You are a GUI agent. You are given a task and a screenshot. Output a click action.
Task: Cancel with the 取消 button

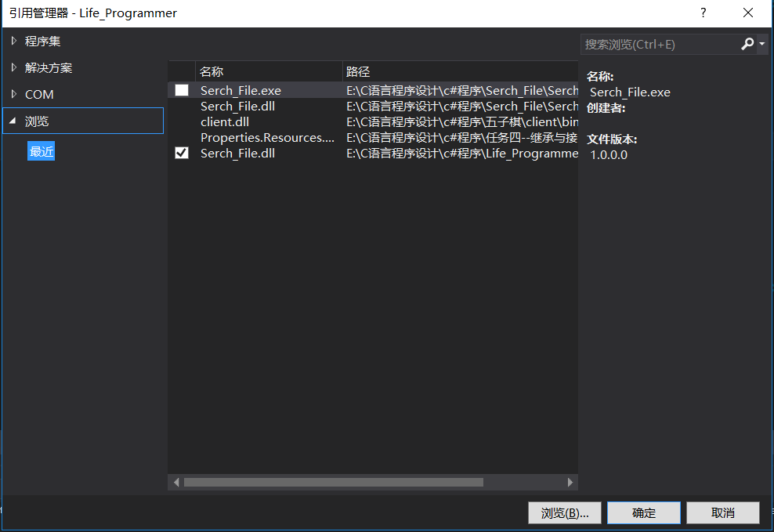pyautogui.click(x=722, y=512)
